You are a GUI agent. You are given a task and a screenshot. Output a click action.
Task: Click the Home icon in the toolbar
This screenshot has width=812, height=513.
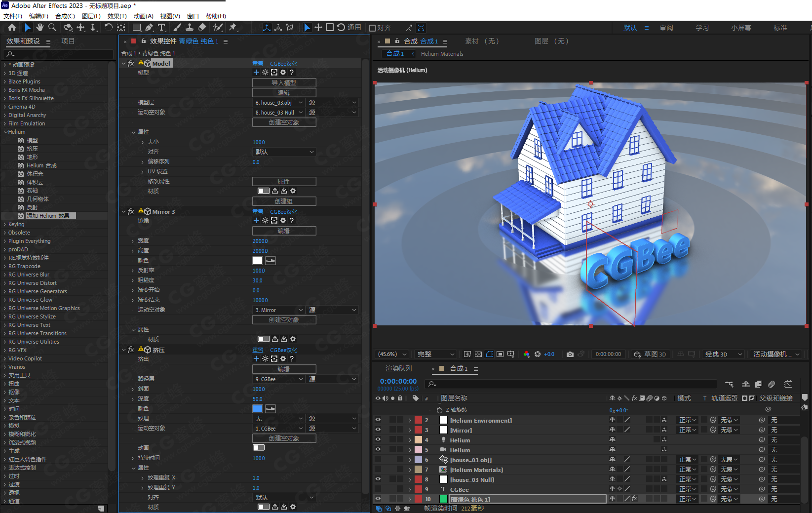coord(12,28)
